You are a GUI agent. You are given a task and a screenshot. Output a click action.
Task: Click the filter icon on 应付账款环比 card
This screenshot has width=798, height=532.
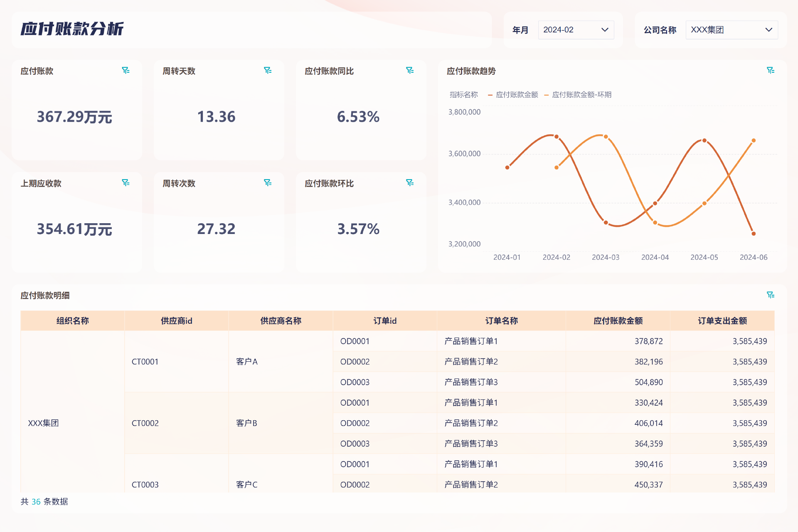coord(410,183)
